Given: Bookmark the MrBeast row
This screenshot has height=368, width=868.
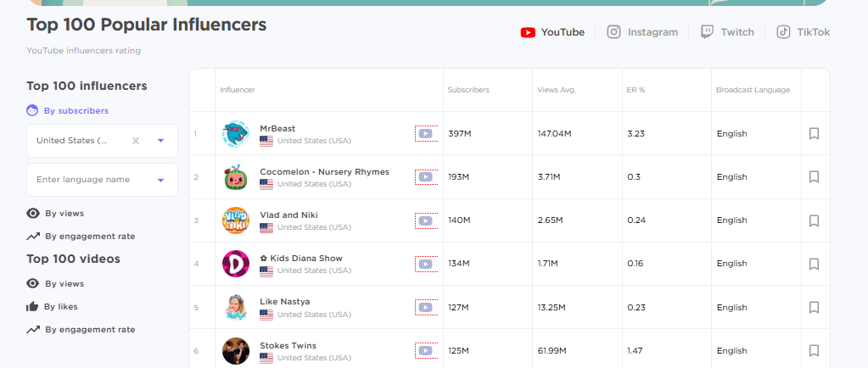Looking at the screenshot, I should pyautogui.click(x=814, y=133).
